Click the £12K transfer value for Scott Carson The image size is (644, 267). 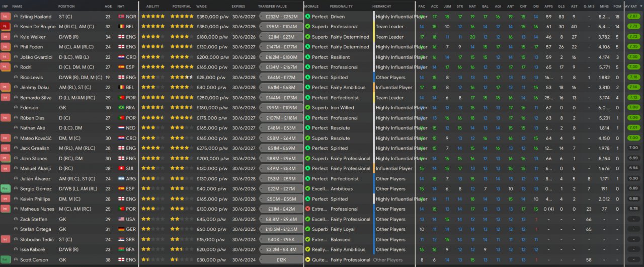281,260
